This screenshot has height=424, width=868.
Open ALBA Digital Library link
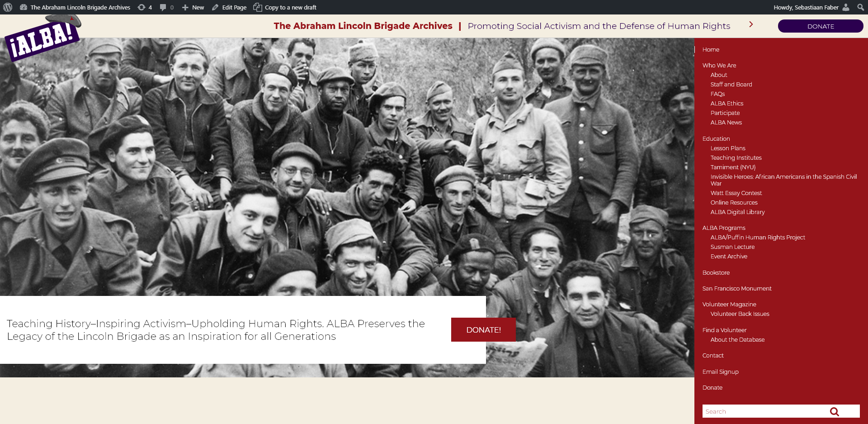(737, 212)
